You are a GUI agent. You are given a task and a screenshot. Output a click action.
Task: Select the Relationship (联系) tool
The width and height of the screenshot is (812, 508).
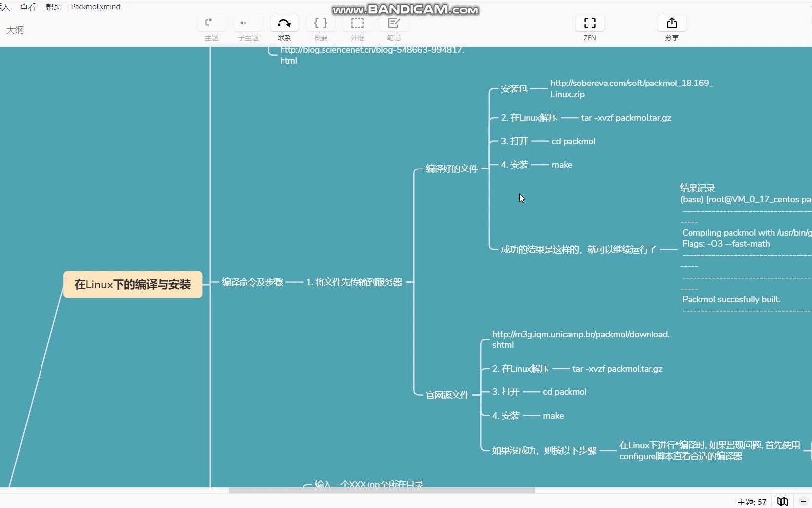(284, 23)
